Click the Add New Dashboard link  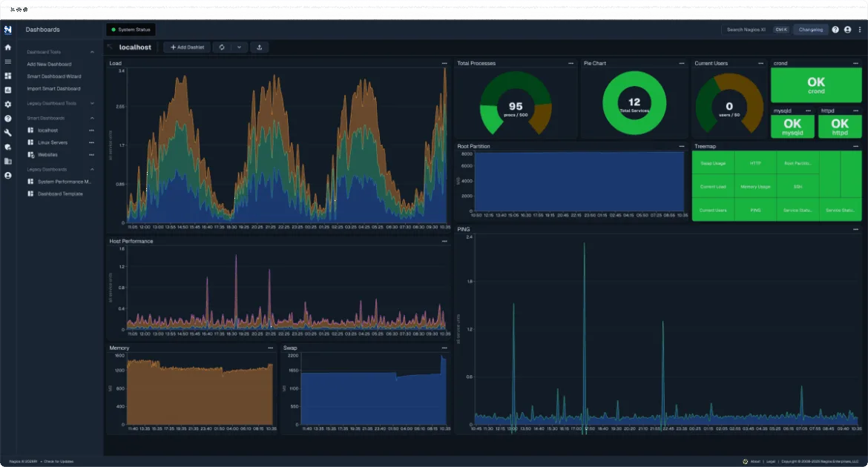(49, 64)
